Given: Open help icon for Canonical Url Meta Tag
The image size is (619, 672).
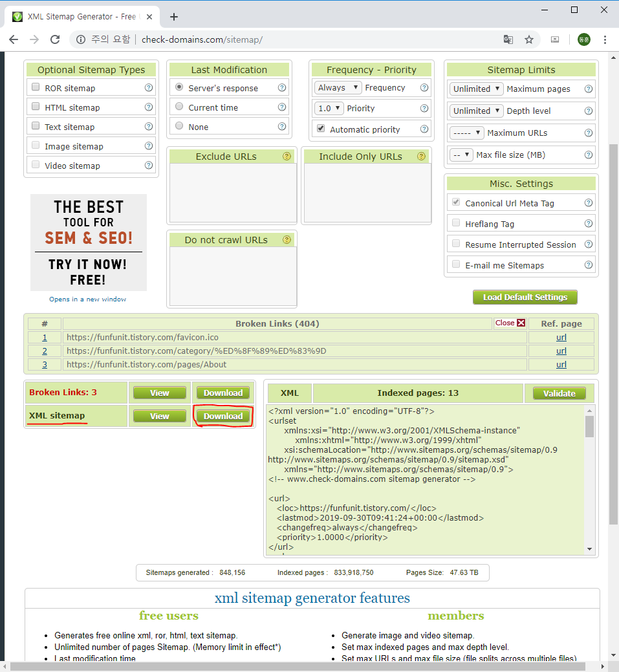Looking at the screenshot, I should [x=589, y=202].
